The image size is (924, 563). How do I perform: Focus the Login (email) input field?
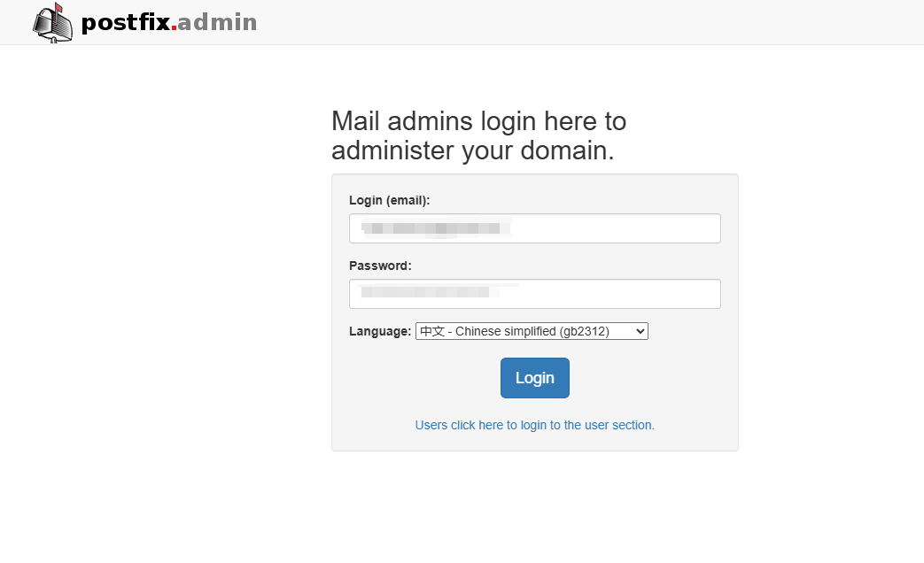(611, 228)
